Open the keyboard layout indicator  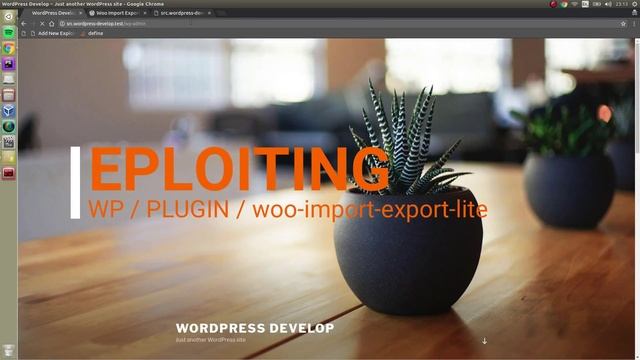point(585,4)
